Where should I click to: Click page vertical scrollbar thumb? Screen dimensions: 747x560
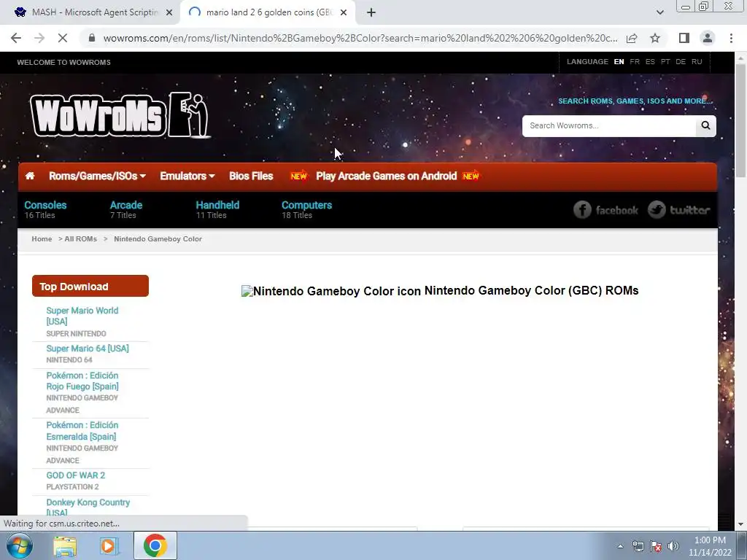[741, 120]
